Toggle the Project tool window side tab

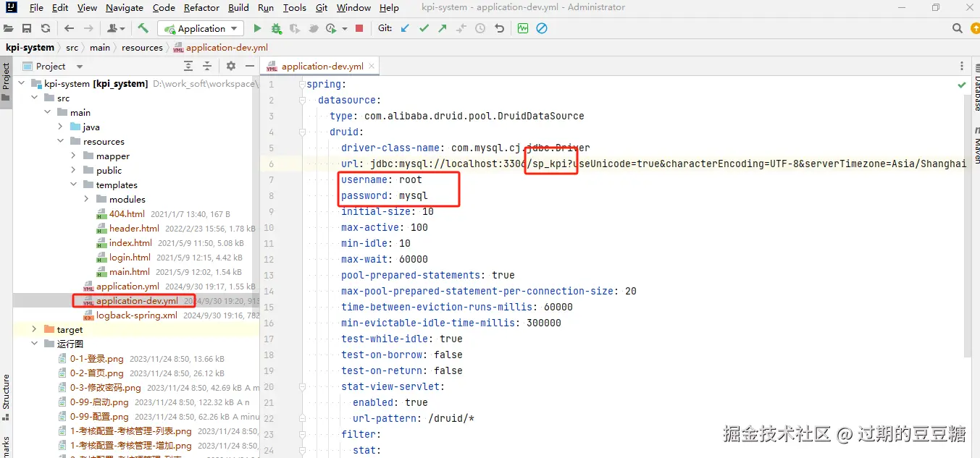pyautogui.click(x=6, y=82)
